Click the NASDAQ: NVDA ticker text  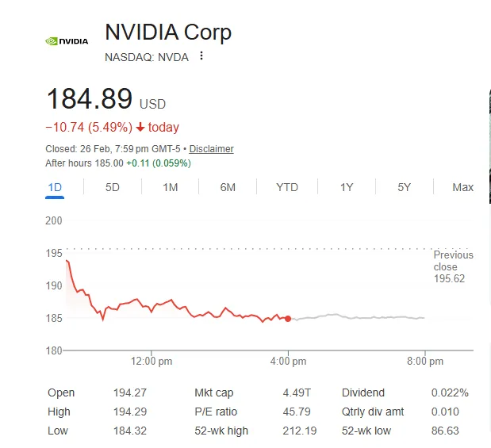pos(147,57)
